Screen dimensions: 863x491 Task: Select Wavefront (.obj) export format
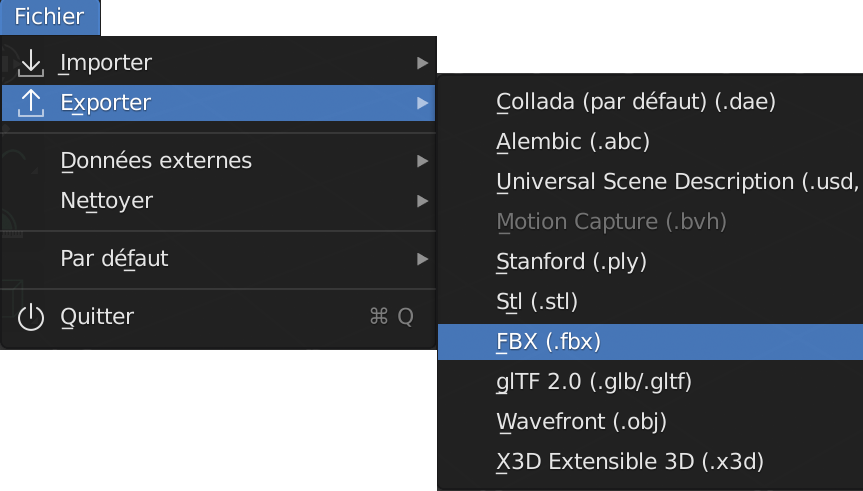pyautogui.click(x=581, y=421)
